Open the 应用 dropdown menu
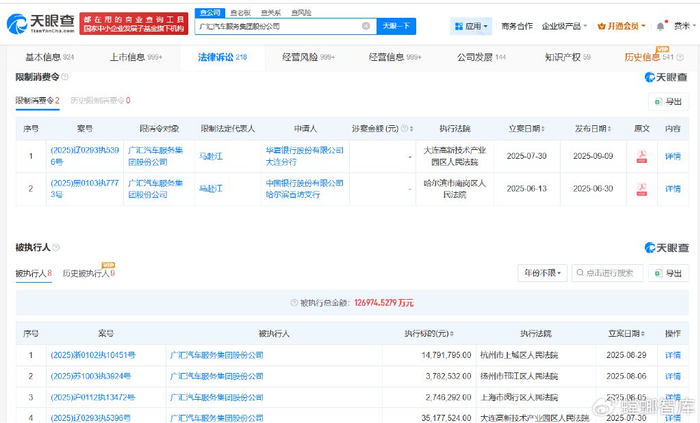 pos(471,26)
